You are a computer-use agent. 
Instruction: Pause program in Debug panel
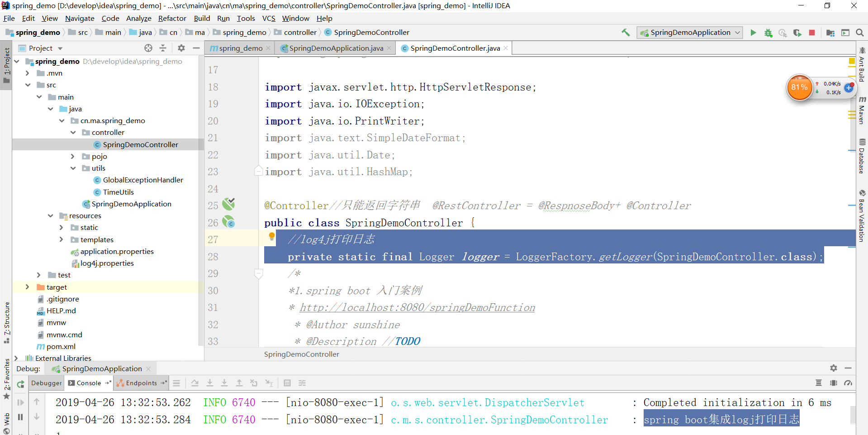(20, 417)
